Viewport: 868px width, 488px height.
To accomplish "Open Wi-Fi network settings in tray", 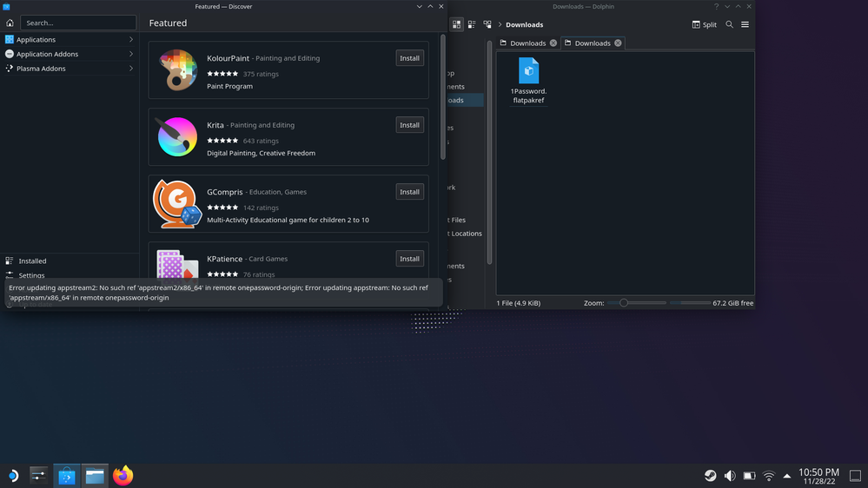I will click(x=768, y=476).
